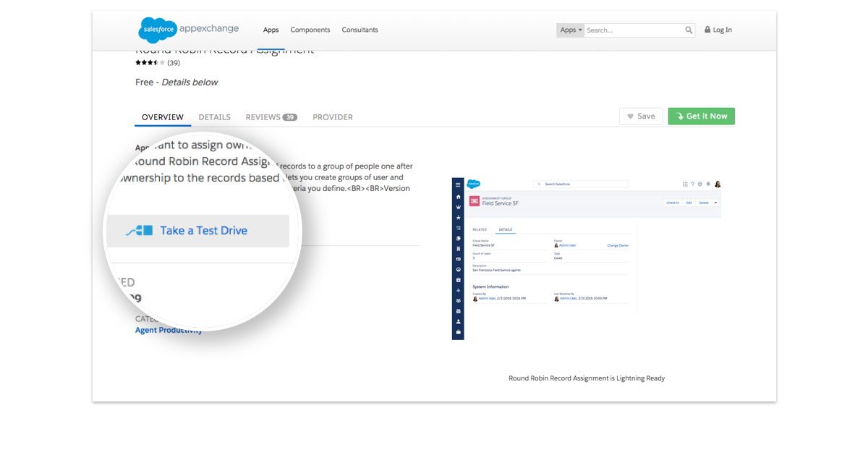Switch to the Reviews tab

click(x=271, y=117)
